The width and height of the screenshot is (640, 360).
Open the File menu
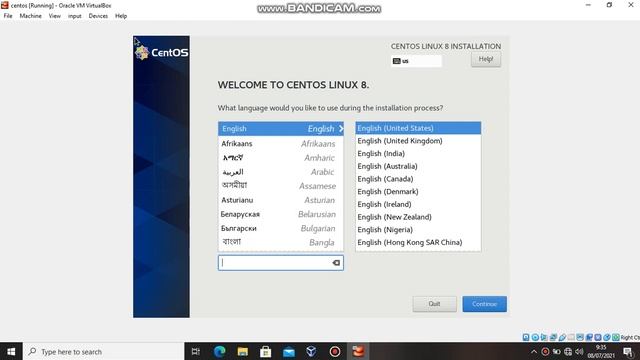8,16
